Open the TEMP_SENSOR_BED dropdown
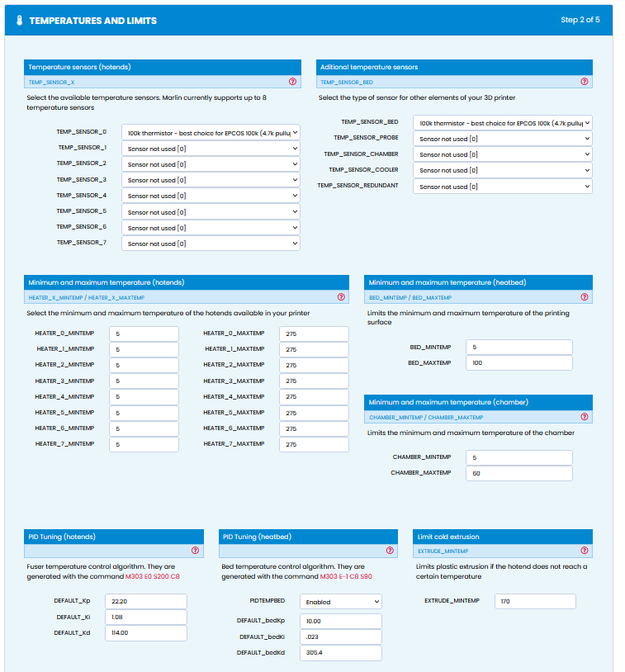 tap(503, 122)
